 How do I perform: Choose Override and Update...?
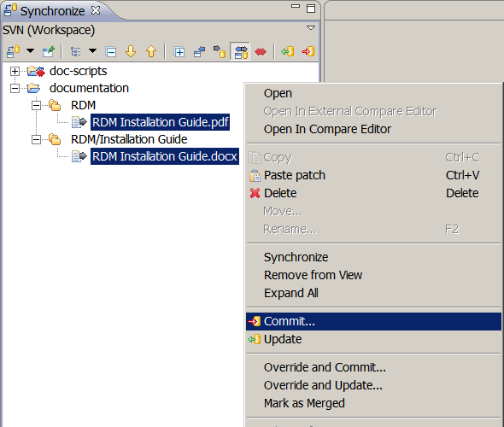click(373, 385)
